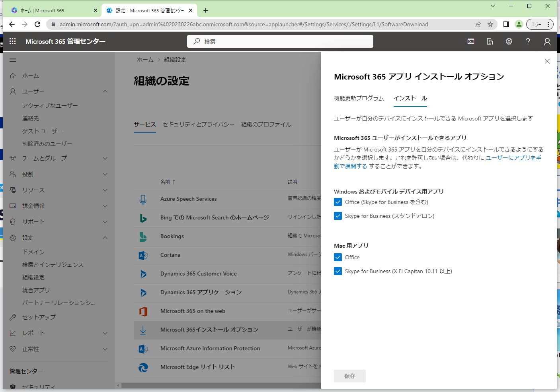Screen dimensions: 560x392
Task: Open 統合アプリ in navigation
Action: coord(36,290)
